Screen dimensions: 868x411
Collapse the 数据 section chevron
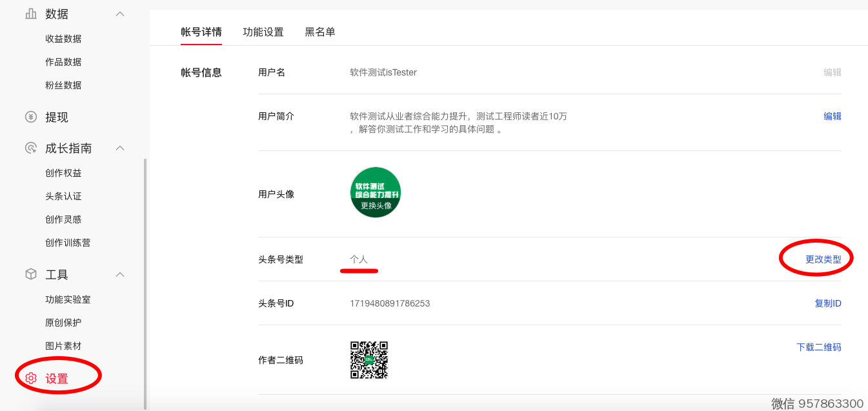[x=120, y=14]
